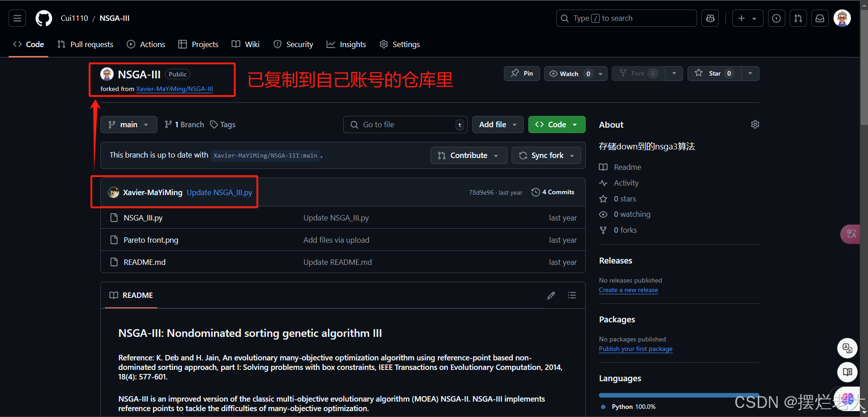The height and width of the screenshot is (417, 868).
Task: Open Update NSGA_III.py latest commit message link
Action: 219,192
